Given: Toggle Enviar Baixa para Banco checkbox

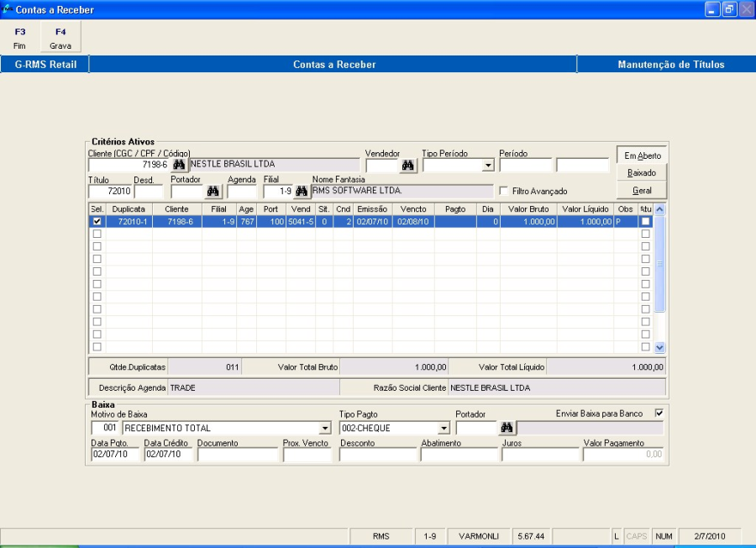Looking at the screenshot, I should pos(659,413).
